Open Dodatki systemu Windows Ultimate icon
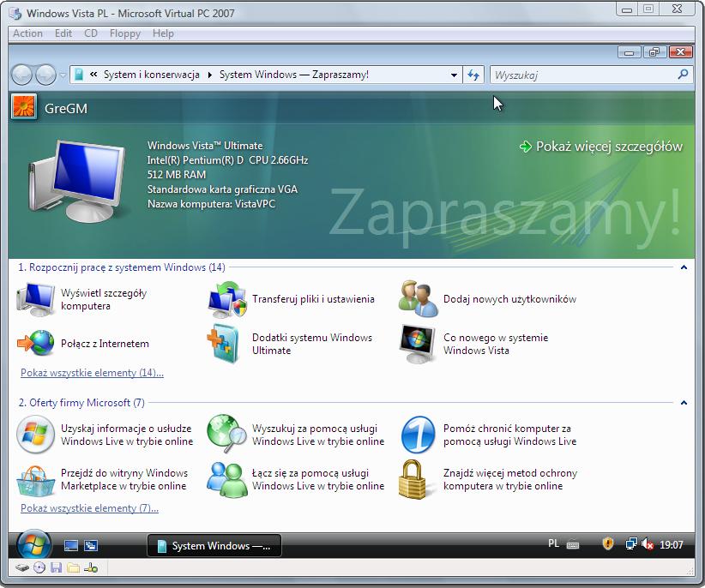Viewport: 705px width, 588px height. coord(224,343)
